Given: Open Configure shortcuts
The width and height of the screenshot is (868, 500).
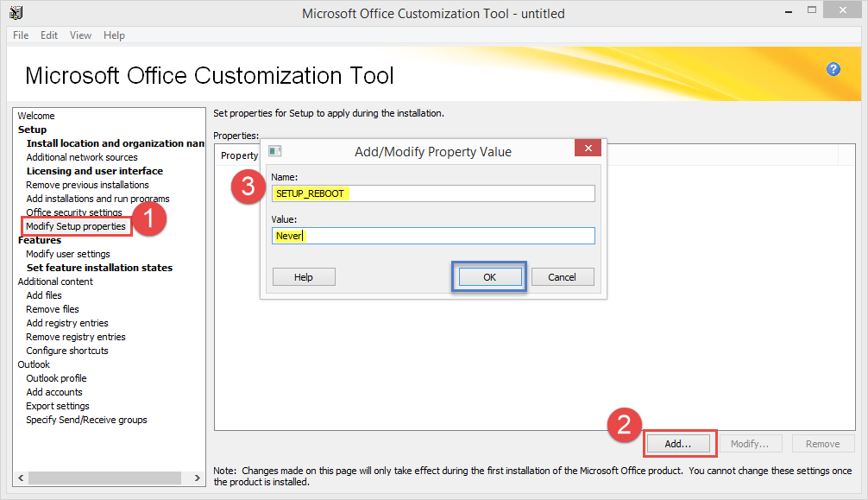Looking at the screenshot, I should click(67, 351).
